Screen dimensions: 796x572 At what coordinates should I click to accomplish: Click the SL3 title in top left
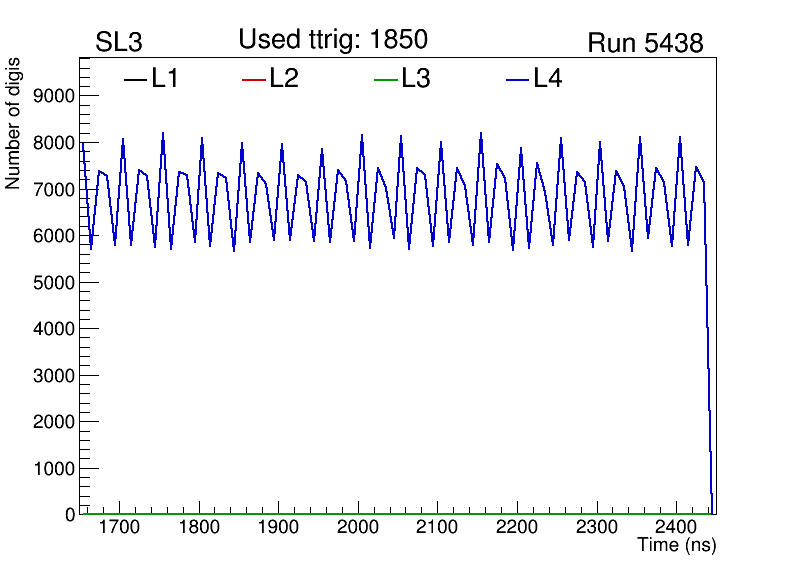pos(119,43)
